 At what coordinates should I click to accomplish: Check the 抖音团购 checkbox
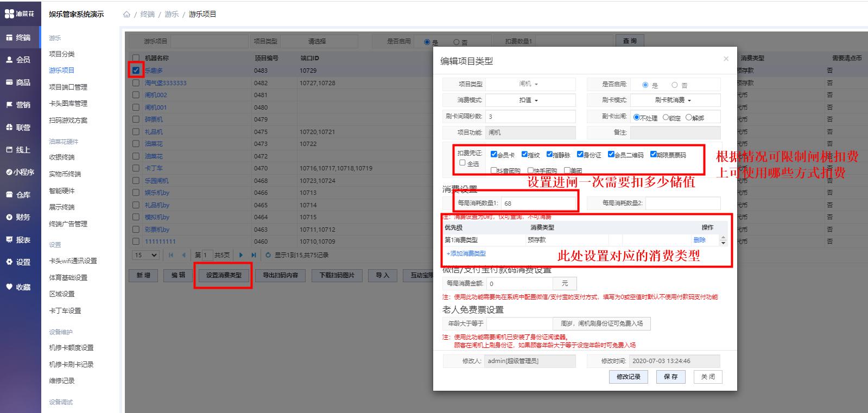pos(493,170)
